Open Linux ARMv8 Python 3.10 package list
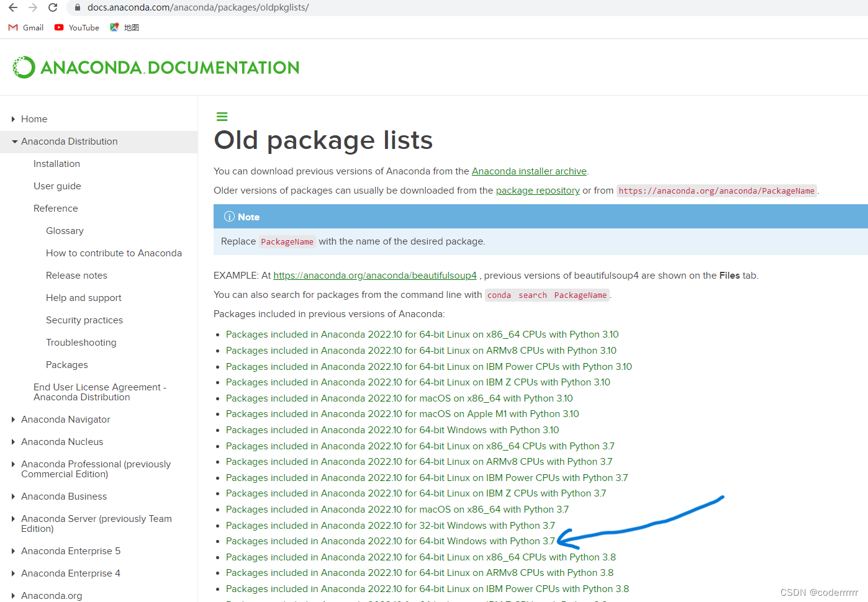 click(421, 351)
